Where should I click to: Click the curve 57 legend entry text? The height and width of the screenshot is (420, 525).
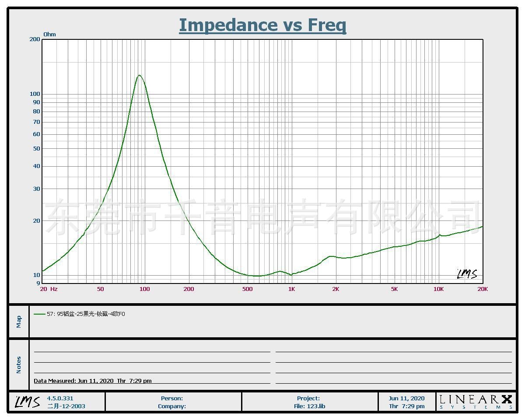tap(86, 314)
